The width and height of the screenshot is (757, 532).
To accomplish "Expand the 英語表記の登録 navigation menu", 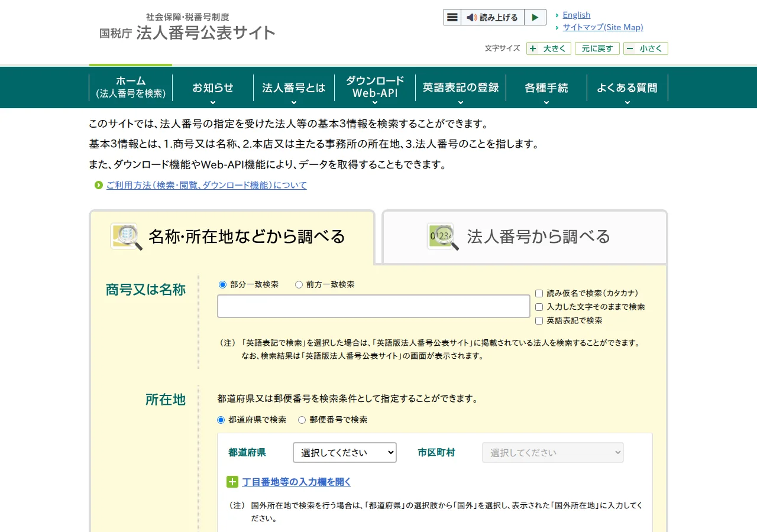I will (x=461, y=87).
